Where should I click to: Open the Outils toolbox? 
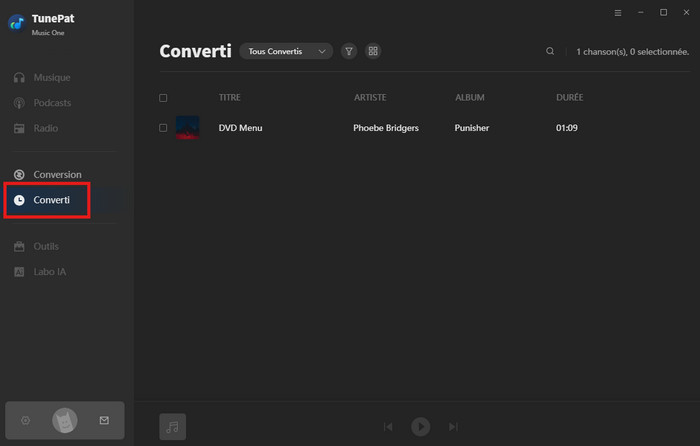(46, 246)
